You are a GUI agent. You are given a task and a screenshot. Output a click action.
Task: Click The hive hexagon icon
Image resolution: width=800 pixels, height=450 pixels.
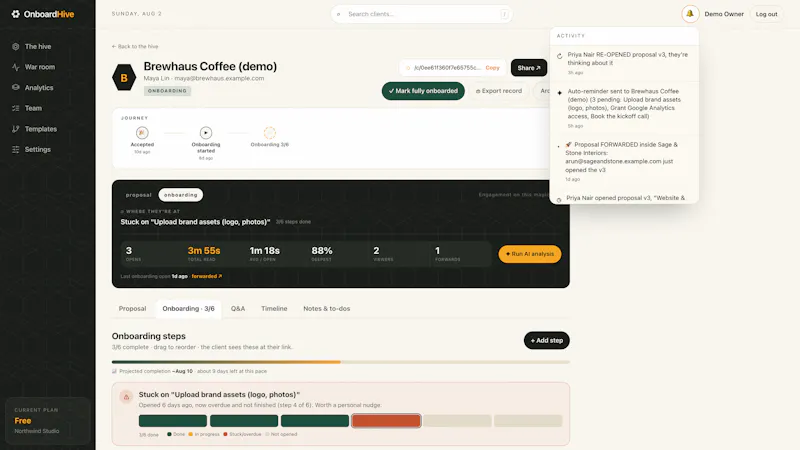point(16,46)
